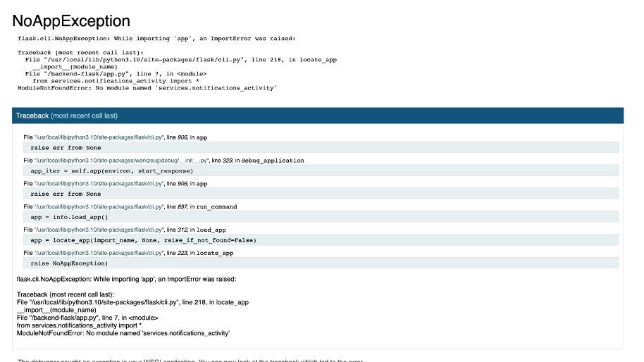Click the raise err from None line directly above the debug_application frame
Image resolution: width=644 pixels, height=362 pixels.
pyautogui.click(x=321, y=148)
